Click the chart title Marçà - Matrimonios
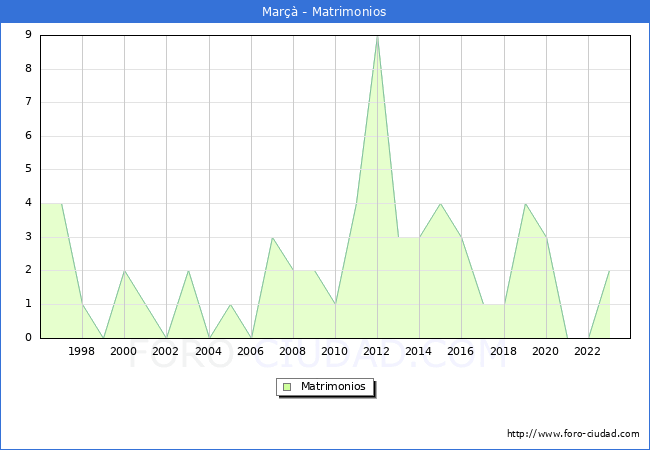This screenshot has height=450, width=650. 325,12
